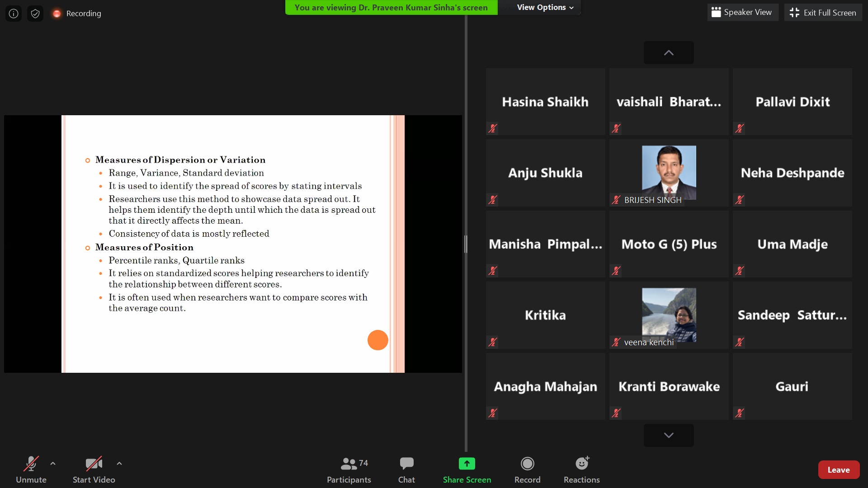Open the Participants panel
This screenshot has width=868, height=488.
[x=349, y=470]
